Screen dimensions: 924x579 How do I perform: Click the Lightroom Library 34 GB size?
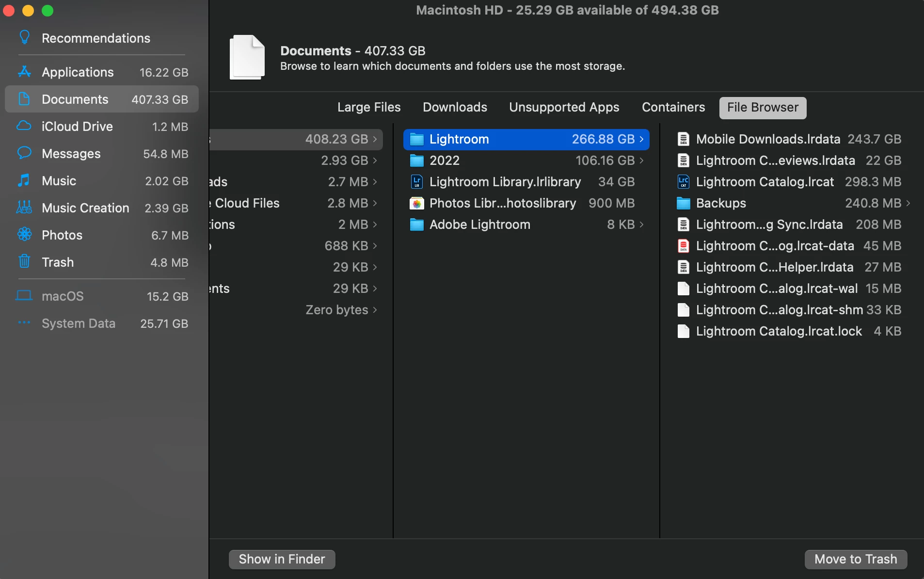616,182
